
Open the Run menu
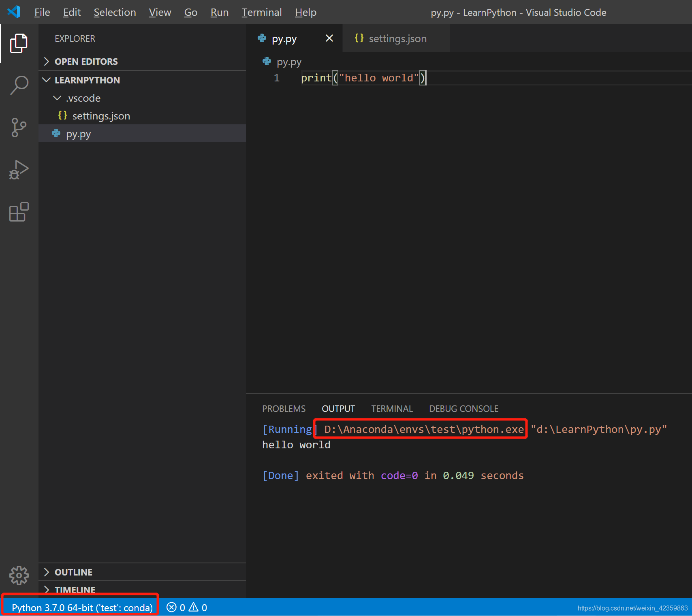pos(220,13)
